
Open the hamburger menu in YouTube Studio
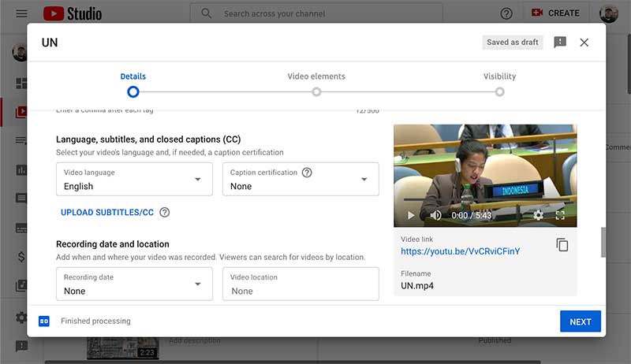point(22,13)
